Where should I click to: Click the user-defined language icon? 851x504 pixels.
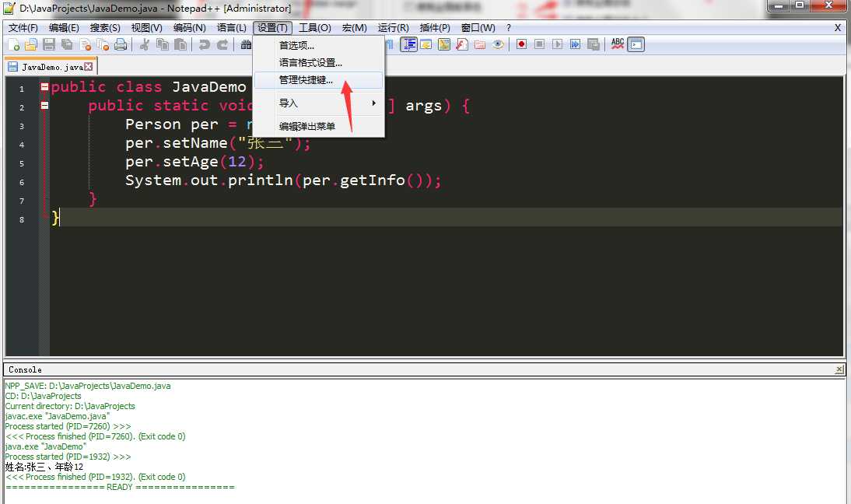tap(426, 44)
